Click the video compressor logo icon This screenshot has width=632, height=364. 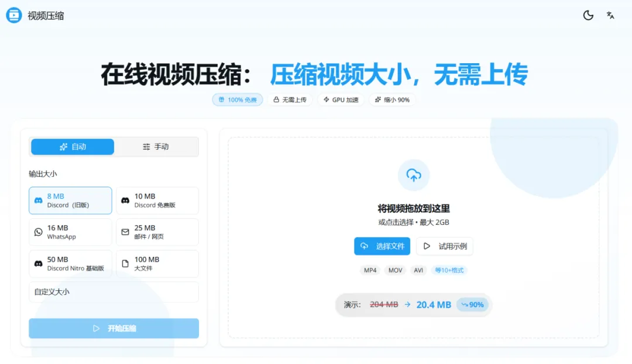(13, 15)
